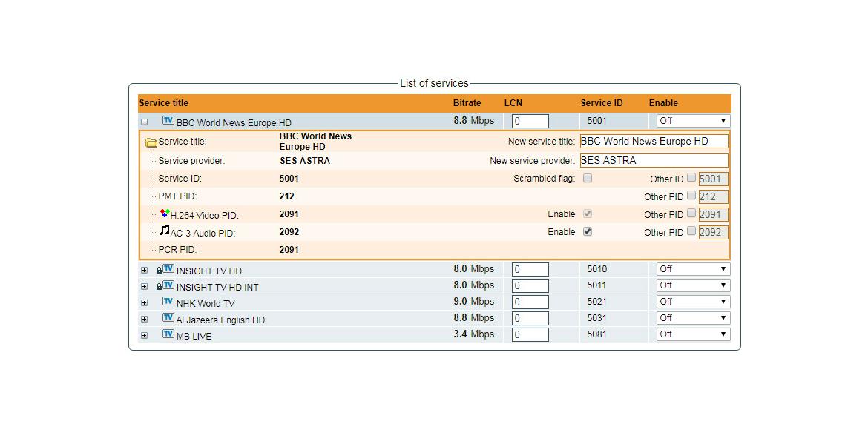Open the Off dropdown for Al Jazeera English HD
This screenshot has width=868, height=430.
(x=692, y=318)
